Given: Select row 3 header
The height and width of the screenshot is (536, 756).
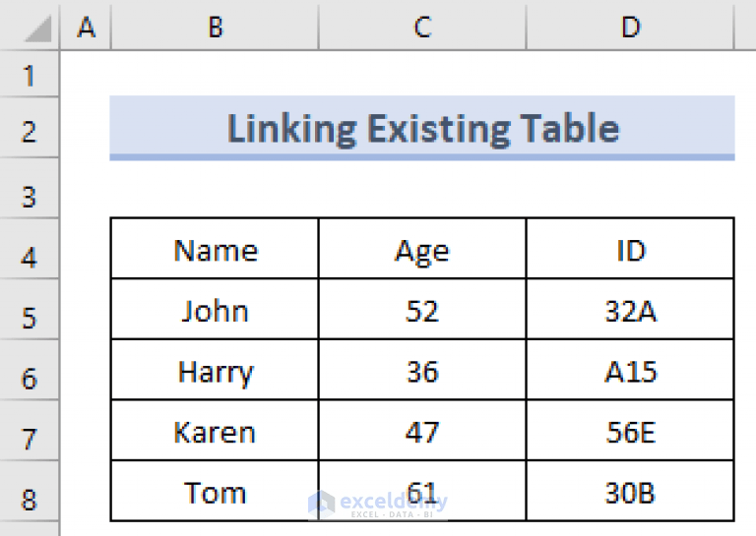Looking at the screenshot, I should (30, 188).
